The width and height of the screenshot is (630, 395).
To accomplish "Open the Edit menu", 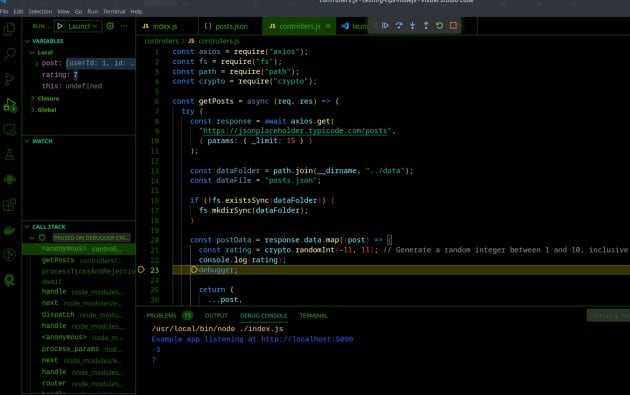I will click(18, 12).
